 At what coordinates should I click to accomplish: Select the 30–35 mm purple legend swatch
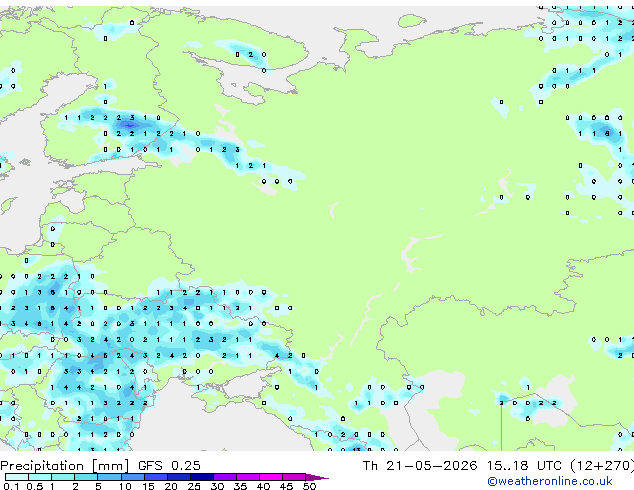225,477
